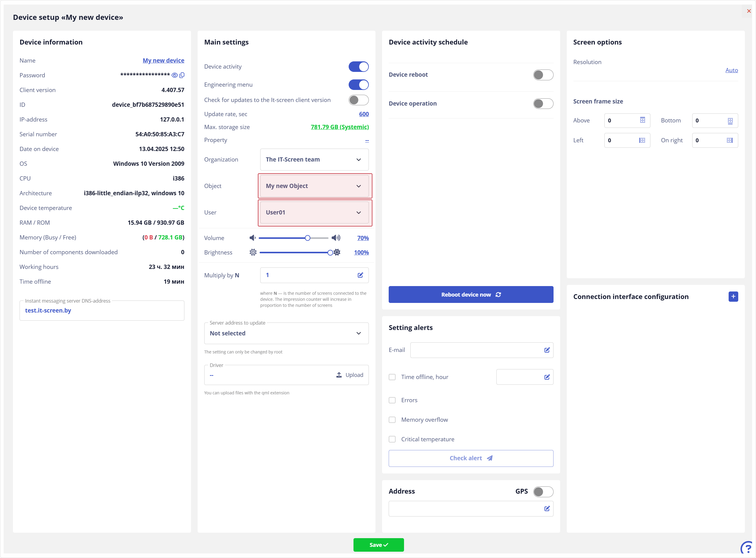
Task: Open Server address to update dropdown
Action: tap(286, 333)
